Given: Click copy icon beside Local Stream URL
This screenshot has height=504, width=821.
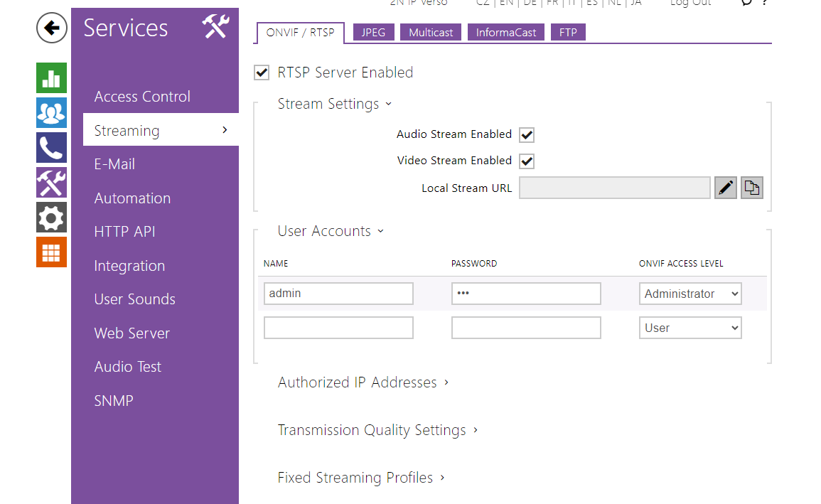Looking at the screenshot, I should [751, 188].
